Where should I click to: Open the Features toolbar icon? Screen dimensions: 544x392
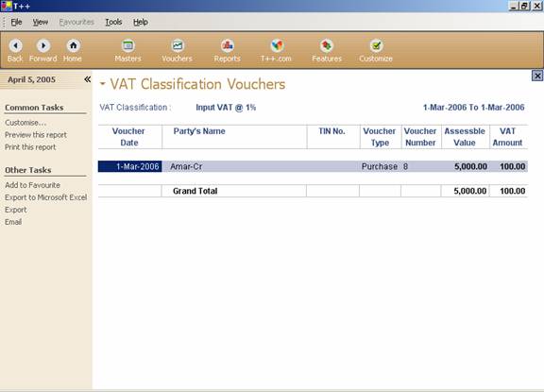(x=327, y=45)
